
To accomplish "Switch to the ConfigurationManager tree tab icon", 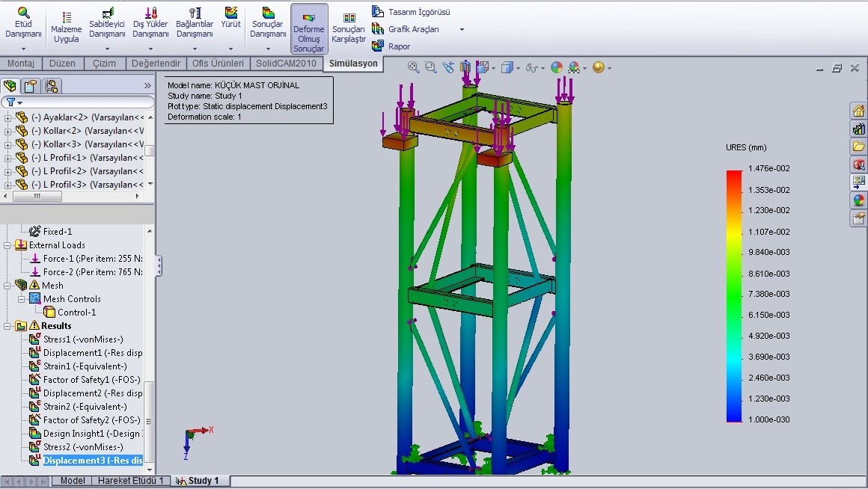I will (x=52, y=85).
